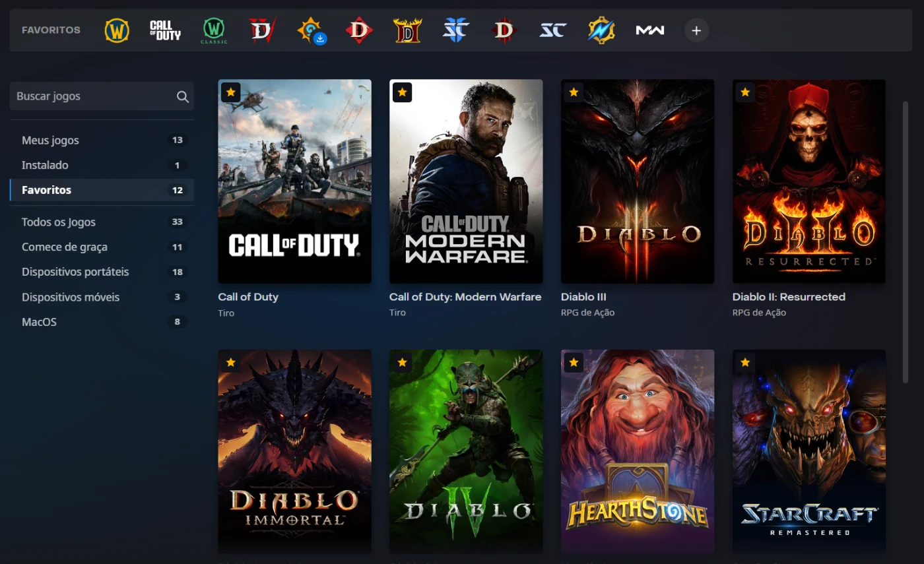This screenshot has height=564, width=924.
Task: Launch WoW Classic green icon in favorites
Action: (214, 30)
